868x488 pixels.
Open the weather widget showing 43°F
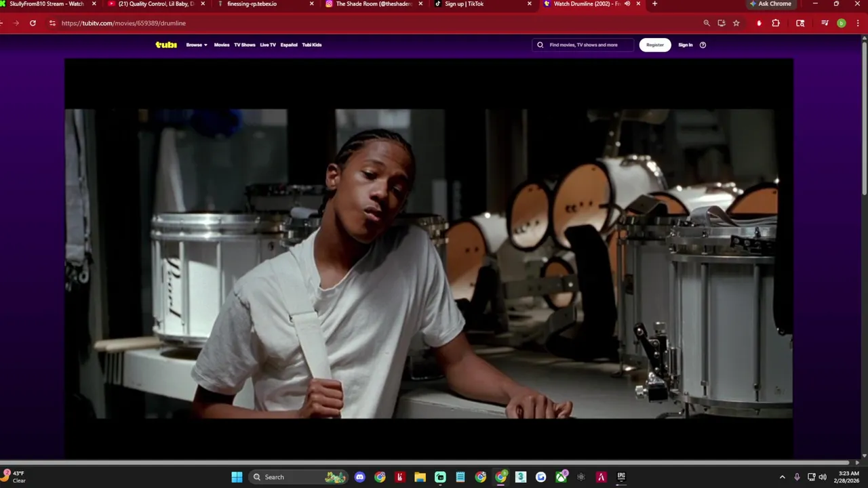[15, 476]
